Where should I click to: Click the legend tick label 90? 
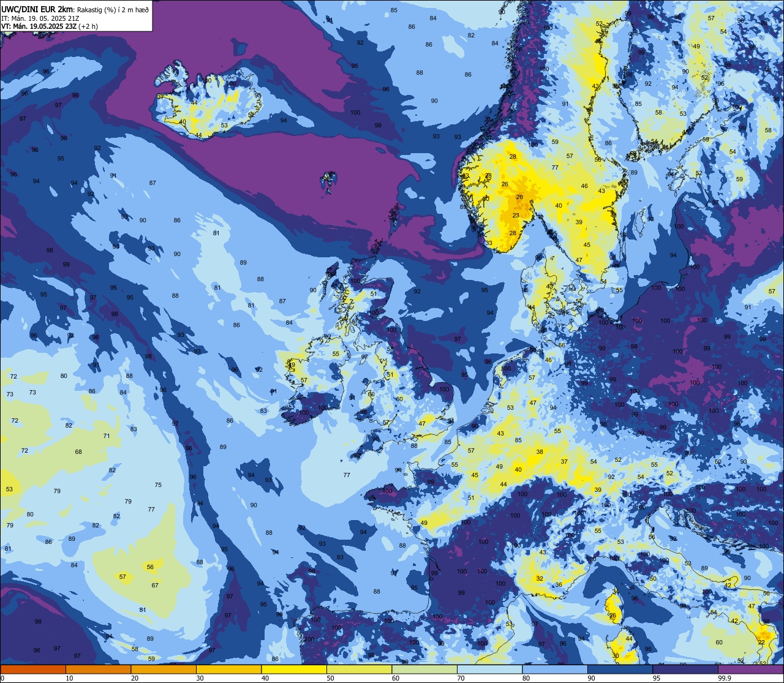tap(591, 678)
